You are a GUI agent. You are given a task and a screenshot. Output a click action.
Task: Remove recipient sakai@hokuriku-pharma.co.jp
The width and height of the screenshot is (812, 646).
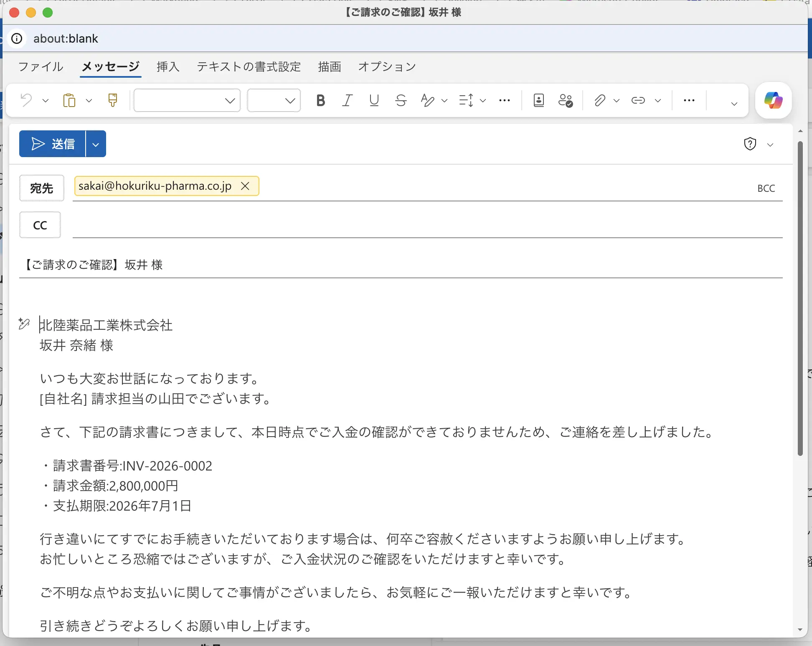click(x=245, y=186)
